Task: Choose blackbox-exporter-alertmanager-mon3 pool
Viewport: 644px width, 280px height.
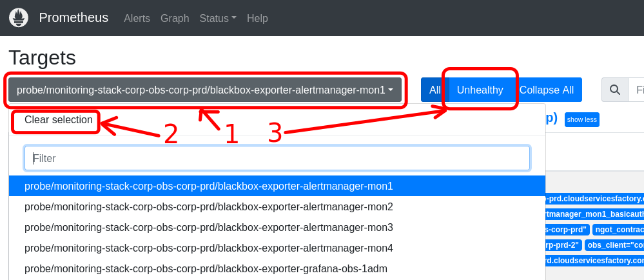Action: coord(277,227)
